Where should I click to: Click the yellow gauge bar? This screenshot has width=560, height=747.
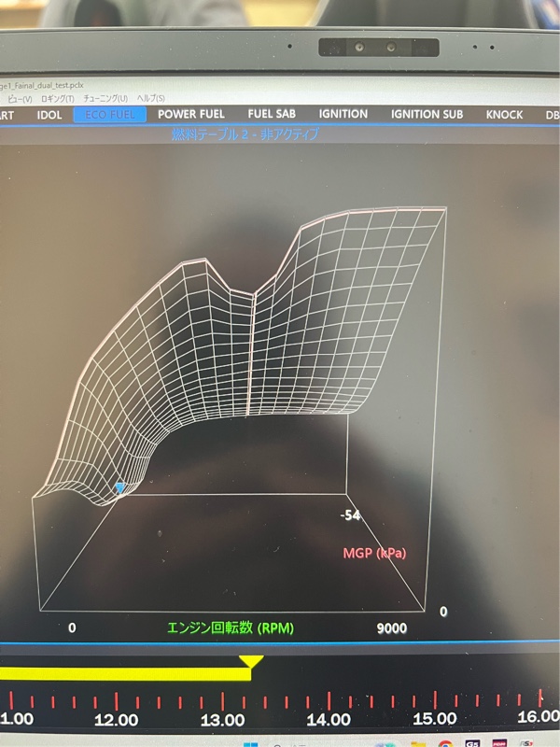coord(125,673)
